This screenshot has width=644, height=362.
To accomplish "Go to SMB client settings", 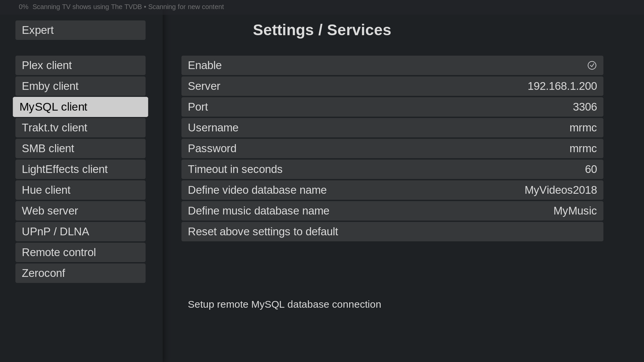I will 80,148.
